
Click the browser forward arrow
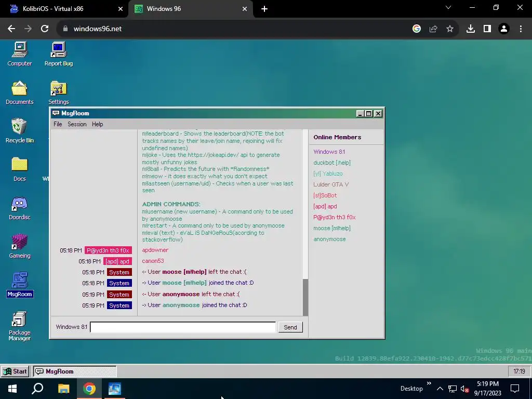28,29
